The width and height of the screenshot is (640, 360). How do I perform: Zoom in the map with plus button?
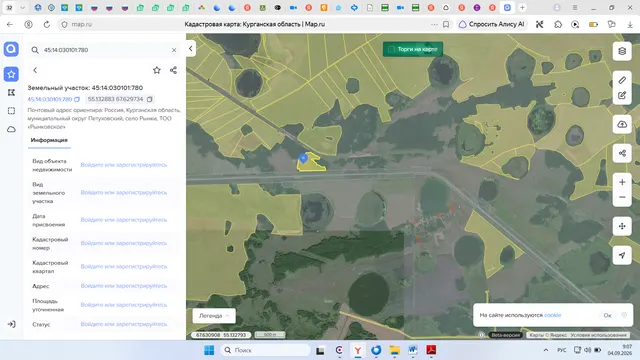coord(622,182)
